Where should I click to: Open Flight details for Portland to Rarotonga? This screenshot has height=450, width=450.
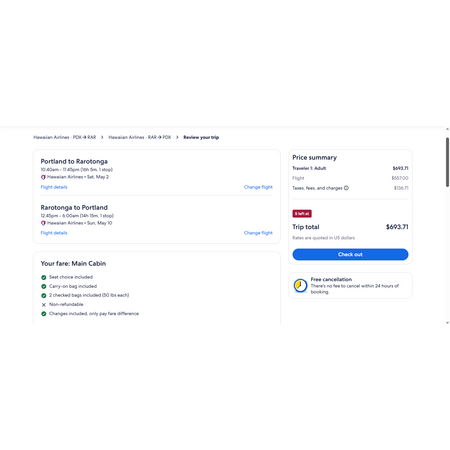(54, 187)
